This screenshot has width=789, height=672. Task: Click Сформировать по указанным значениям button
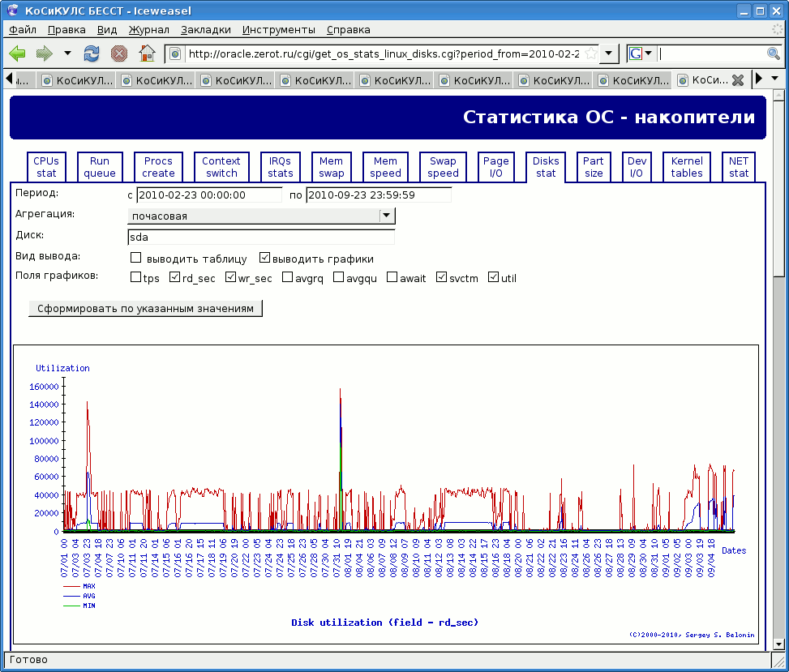[x=145, y=308]
